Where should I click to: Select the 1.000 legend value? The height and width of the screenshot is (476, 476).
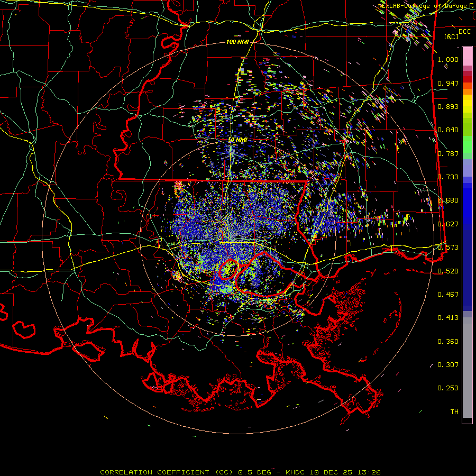(448, 59)
